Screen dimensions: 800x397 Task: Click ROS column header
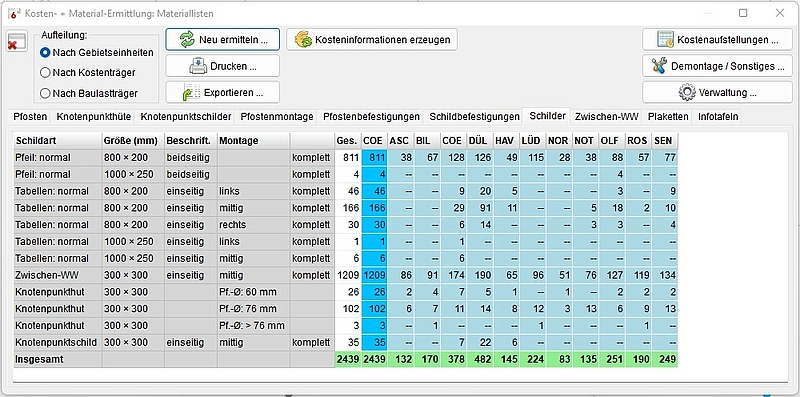pyautogui.click(x=638, y=141)
